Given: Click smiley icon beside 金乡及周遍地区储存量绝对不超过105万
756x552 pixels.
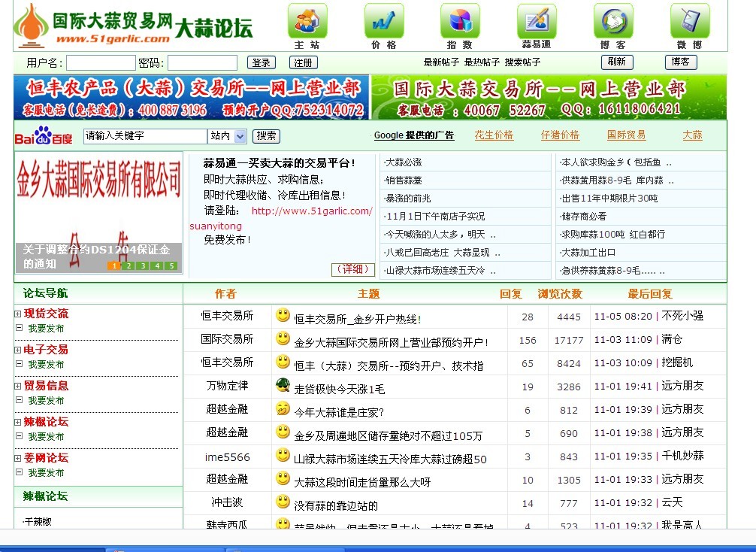Looking at the screenshot, I should (x=283, y=432).
